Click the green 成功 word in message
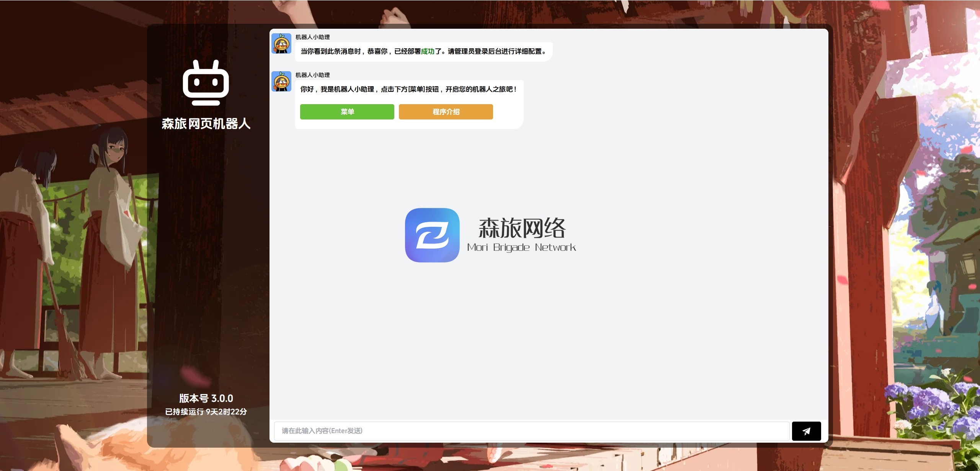The height and width of the screenshot is (471, 980). [428, 51]
